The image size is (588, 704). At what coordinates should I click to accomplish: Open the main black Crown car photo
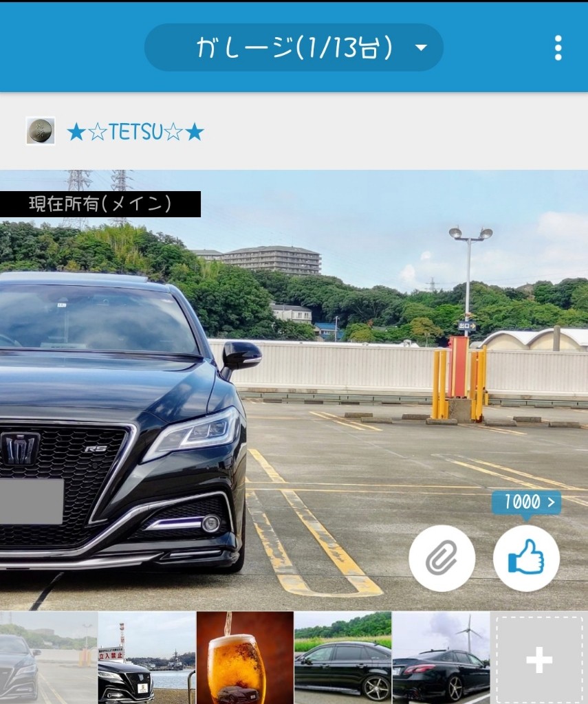click(294, 390)
